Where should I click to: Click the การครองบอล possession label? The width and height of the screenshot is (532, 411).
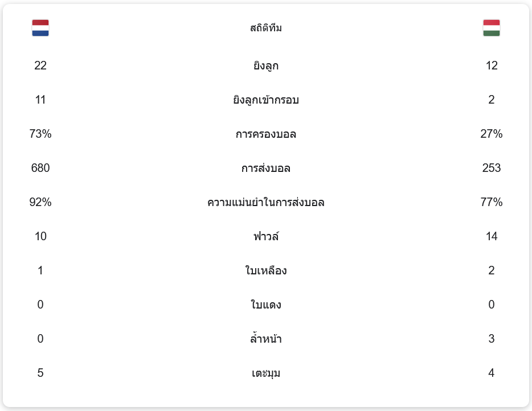point(266,134)
